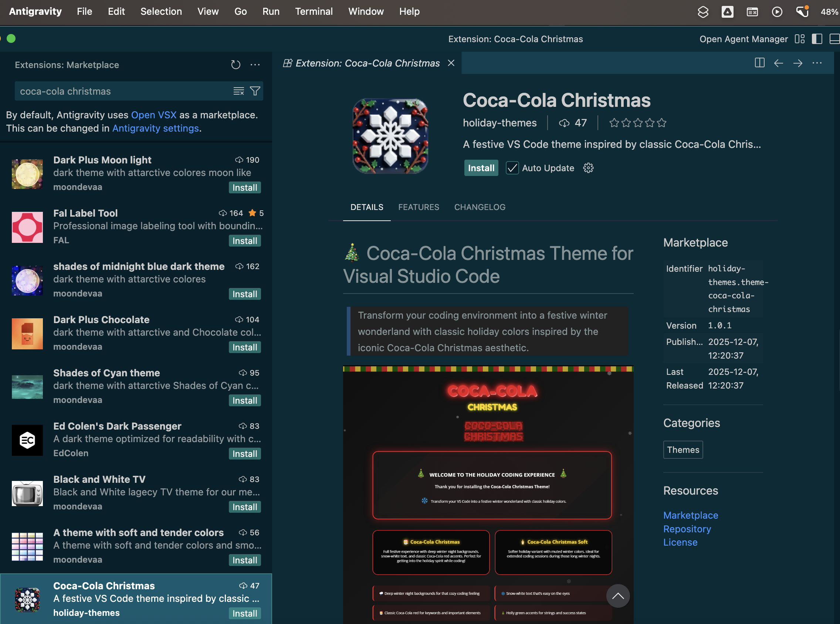The height and width of the screenshot is (624, 840).
Task: Install Coca-Cola Christmas from the list
Action: pyautogui.click(x=245, y=614)
